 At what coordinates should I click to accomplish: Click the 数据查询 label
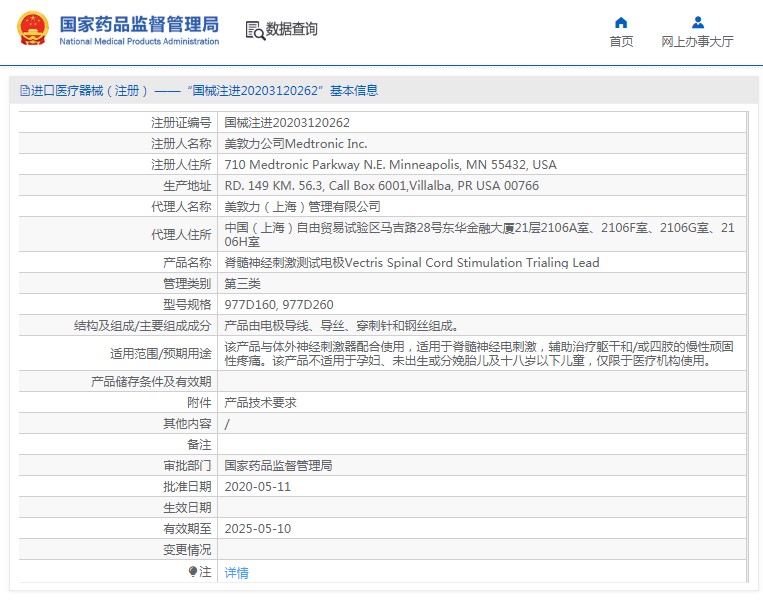coord(291,29)
